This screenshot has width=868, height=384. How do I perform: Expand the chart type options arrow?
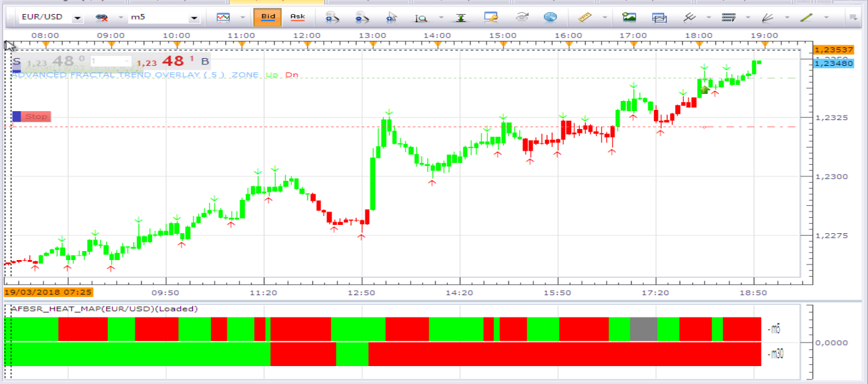242,18
